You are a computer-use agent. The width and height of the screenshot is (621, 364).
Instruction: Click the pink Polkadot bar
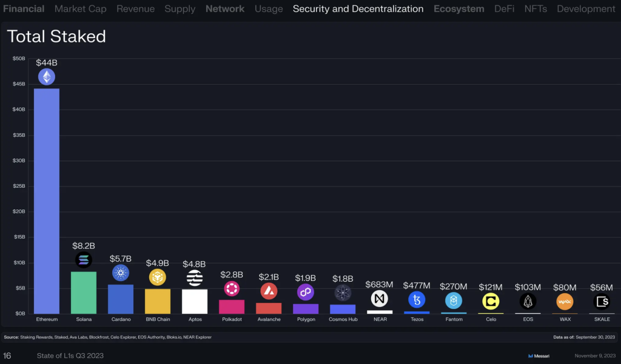click(232, 306)
